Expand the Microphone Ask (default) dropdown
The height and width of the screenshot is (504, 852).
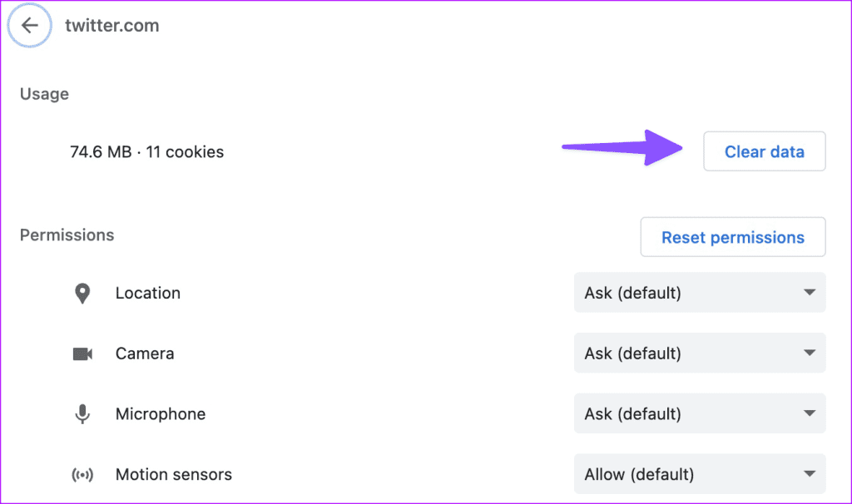[700, 414]
